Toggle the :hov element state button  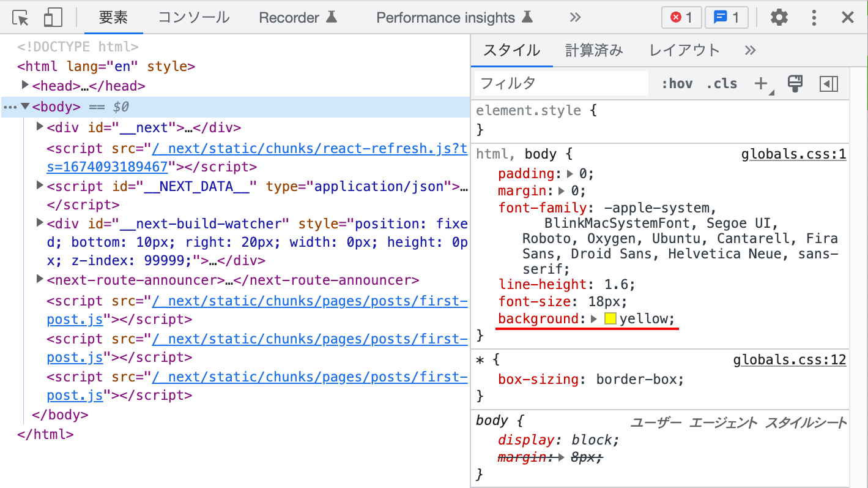point(677,84)
